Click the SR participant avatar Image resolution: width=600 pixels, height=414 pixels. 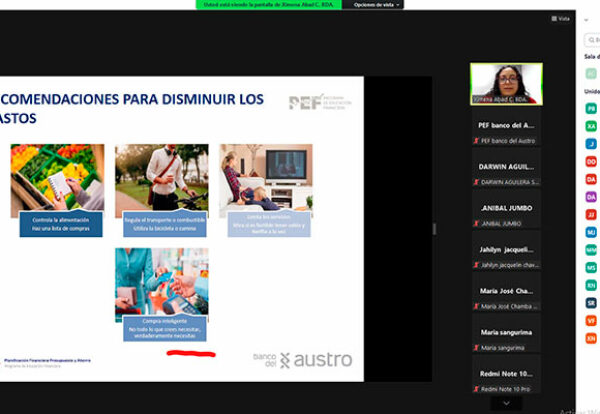click(x=591, y=303)
